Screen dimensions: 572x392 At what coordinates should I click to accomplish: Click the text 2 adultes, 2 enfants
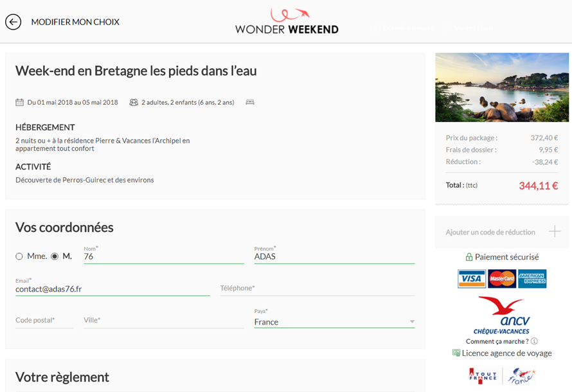188,102
